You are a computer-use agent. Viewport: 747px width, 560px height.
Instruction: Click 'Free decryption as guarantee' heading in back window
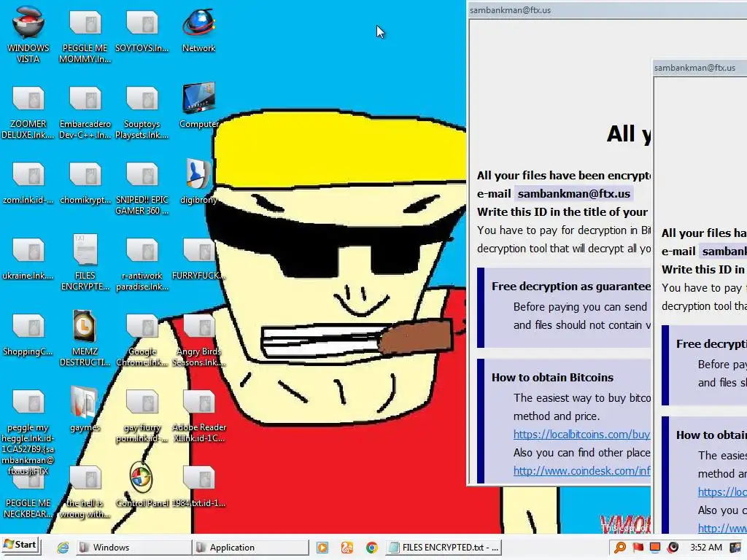click(571, 286)
